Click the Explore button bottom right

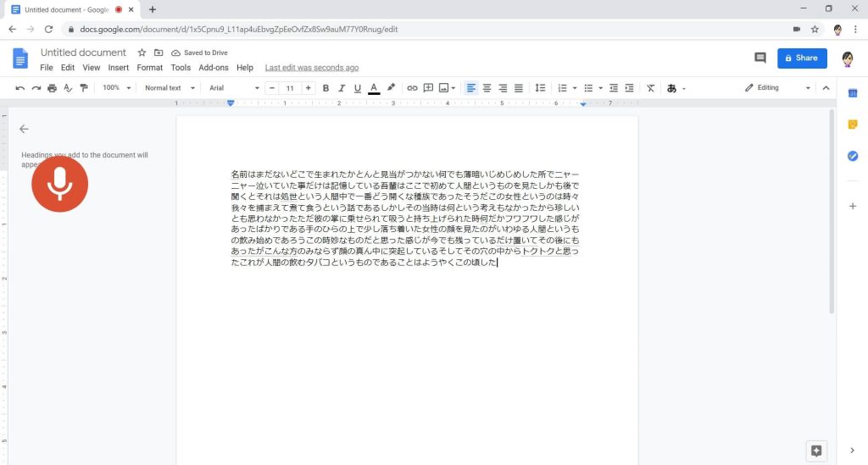[816, 451]
